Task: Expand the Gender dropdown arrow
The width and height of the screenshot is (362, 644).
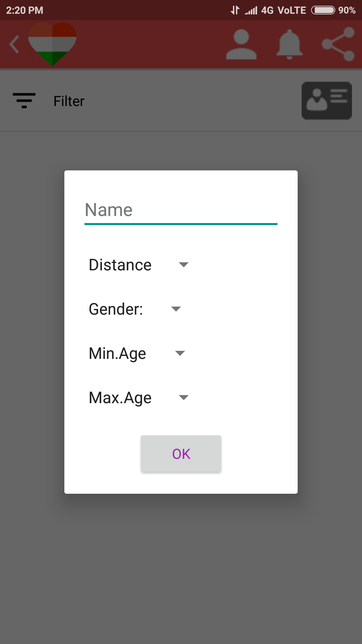Action: pyautogui.click(x=176, y=309)
